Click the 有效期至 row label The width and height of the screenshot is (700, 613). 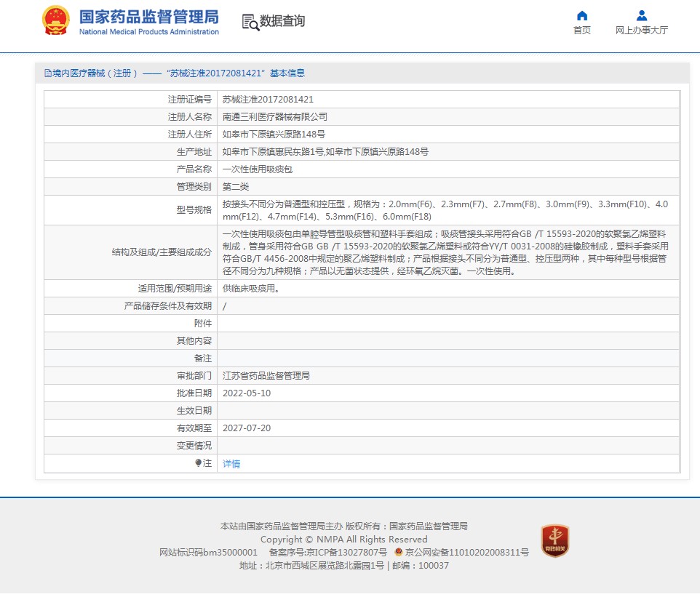point(194,428)
